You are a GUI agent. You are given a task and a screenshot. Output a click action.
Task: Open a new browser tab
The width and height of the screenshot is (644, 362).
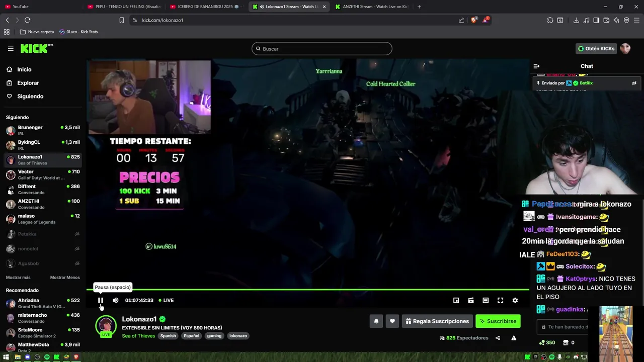(419, 7)
